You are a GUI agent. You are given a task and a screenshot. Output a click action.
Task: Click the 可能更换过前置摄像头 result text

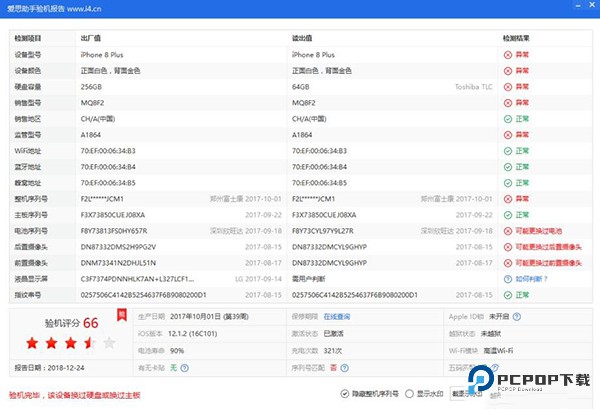click(x=548, y=263)
